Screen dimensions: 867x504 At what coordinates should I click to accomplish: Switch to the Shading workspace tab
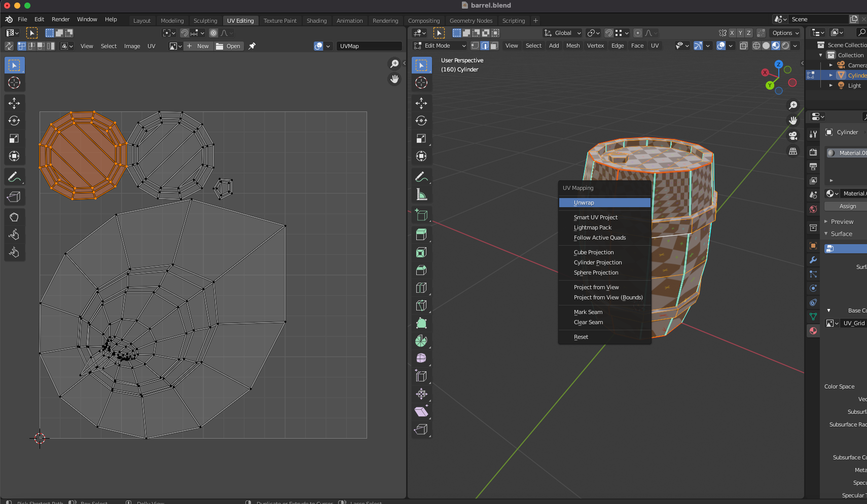click(316, 21)
